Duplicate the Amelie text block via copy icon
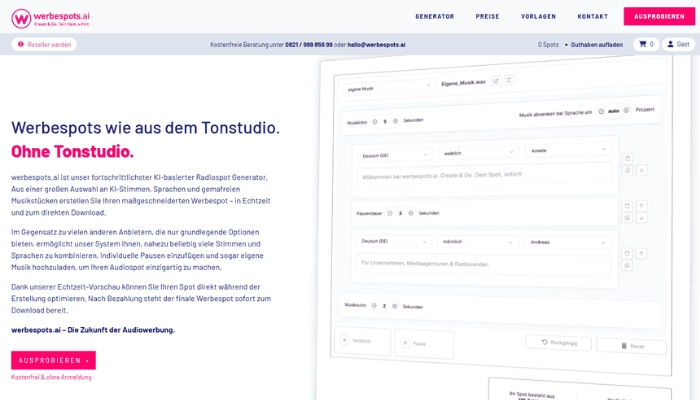The height and width of the screenshot is (400, 700). click(x=627, y=171)
